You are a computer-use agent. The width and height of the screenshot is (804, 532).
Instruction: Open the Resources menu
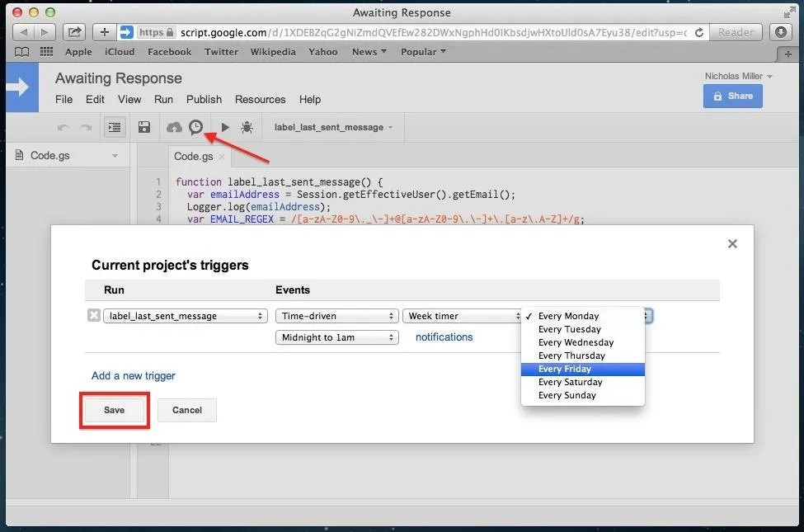coord(260,100)
